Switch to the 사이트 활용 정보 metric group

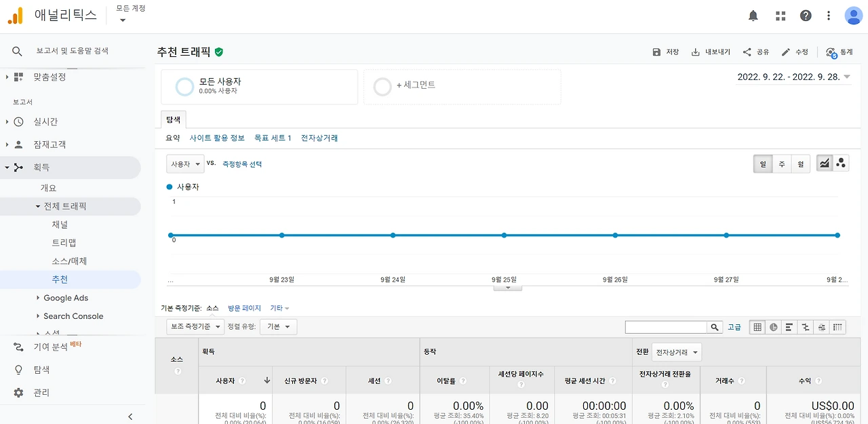(x=217, y=138)
